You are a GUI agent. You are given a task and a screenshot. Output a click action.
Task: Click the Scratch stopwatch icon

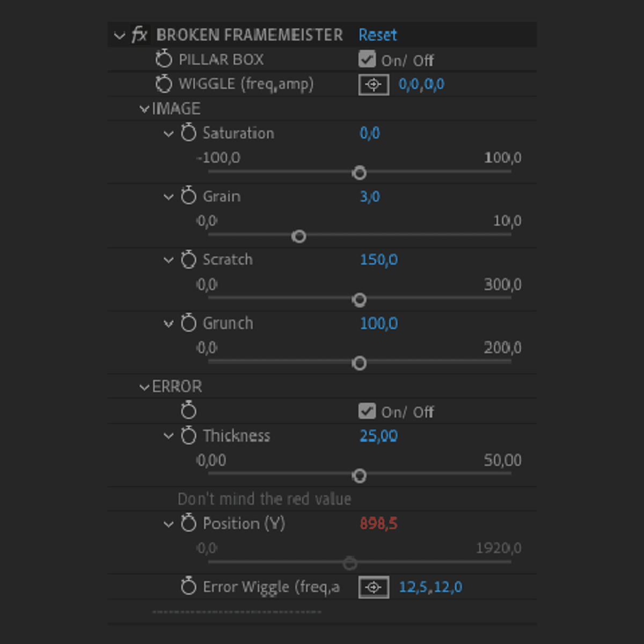(188, 260)
